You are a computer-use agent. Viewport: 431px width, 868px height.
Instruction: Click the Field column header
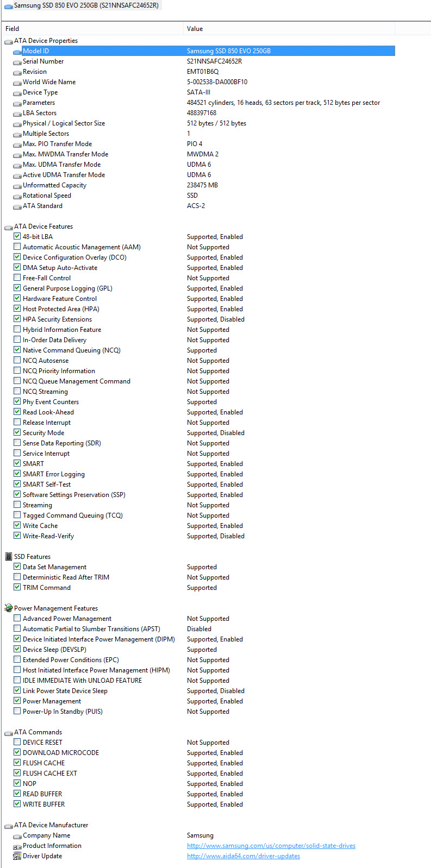point(92,29)
